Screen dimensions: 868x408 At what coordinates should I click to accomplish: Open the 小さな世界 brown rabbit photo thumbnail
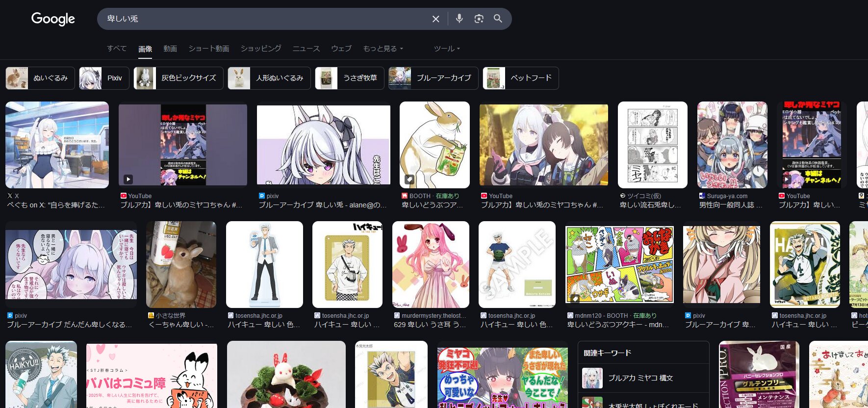coord(181,264)
